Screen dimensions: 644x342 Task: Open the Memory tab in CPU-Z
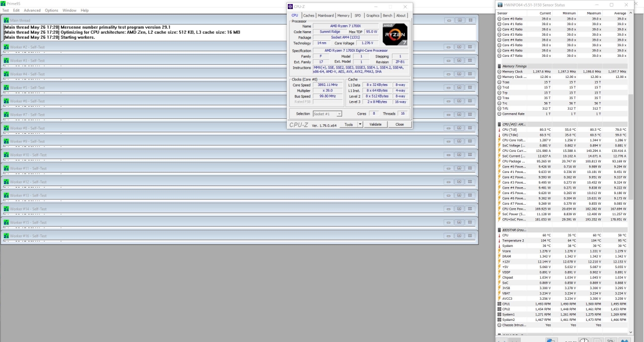[x=343, y=16]
